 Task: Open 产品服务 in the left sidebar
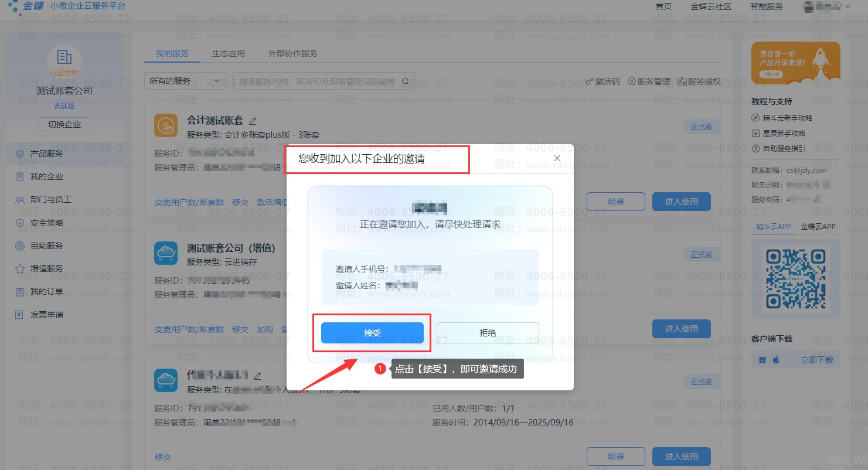(x=46, y=154)
